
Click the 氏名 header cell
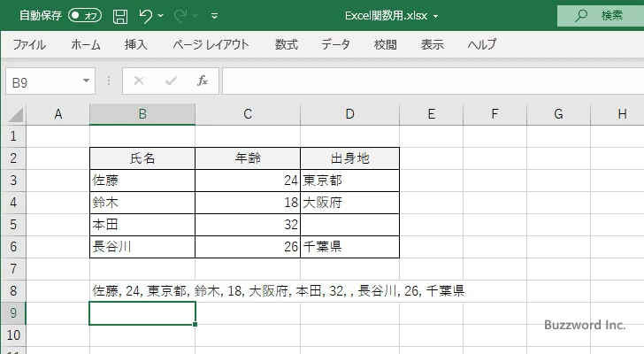pyautogui.click(x=142, y=158)
